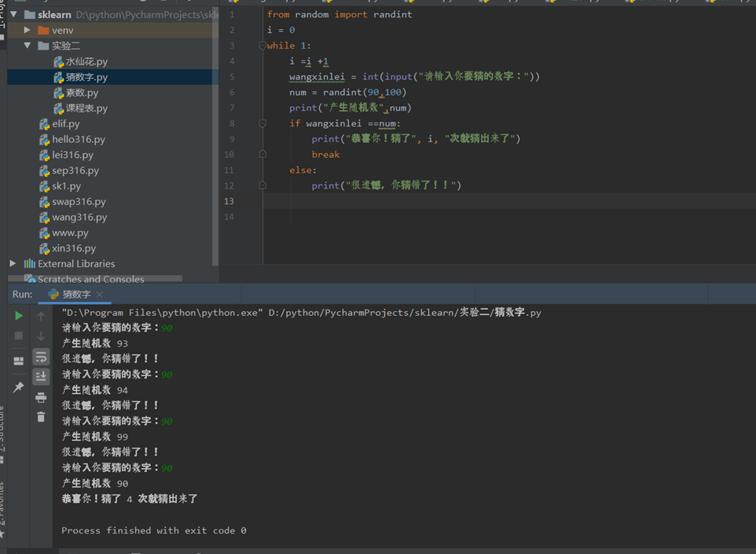The height and width of the screenshot is (554, 756).
Task: Select 猜数字.py in project tree
Action: tap(80, 77)
